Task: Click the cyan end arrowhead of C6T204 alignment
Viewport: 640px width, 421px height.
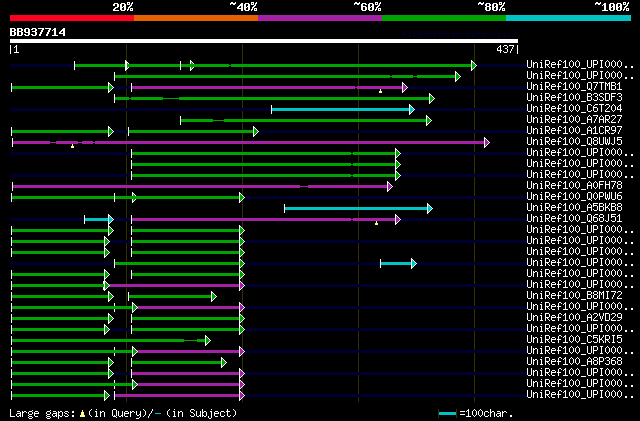Action: point(412,109)
